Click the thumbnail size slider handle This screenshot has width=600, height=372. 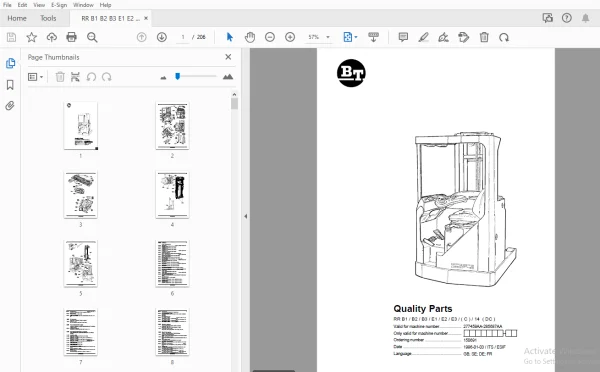point(178,77)
